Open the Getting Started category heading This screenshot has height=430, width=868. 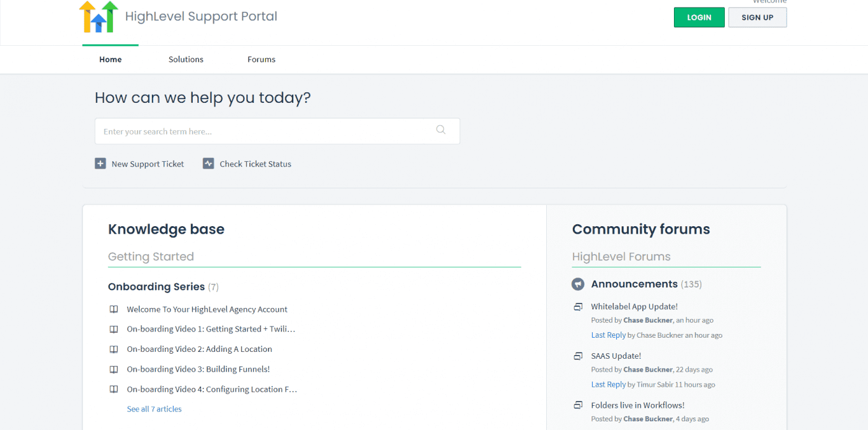pyautogui.click(x=151, y=257)
